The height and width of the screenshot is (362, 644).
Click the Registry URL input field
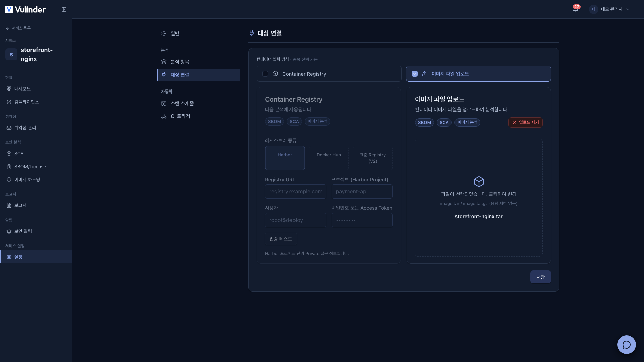(x=296, y=192)
